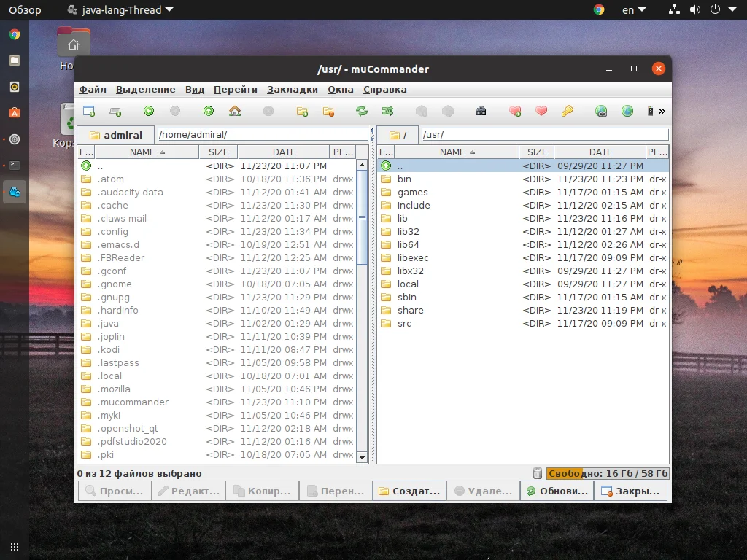Screen dimensions: 747x560
Task: Open the Файл menu
Action: [x=92, y=89]
